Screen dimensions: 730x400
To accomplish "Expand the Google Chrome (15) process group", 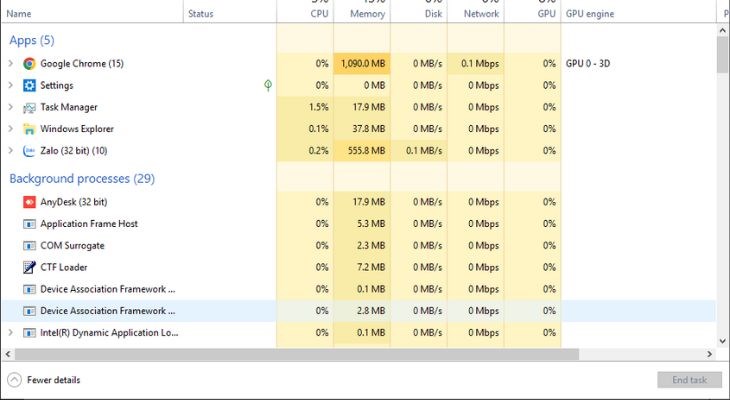I will click(11, 63).
